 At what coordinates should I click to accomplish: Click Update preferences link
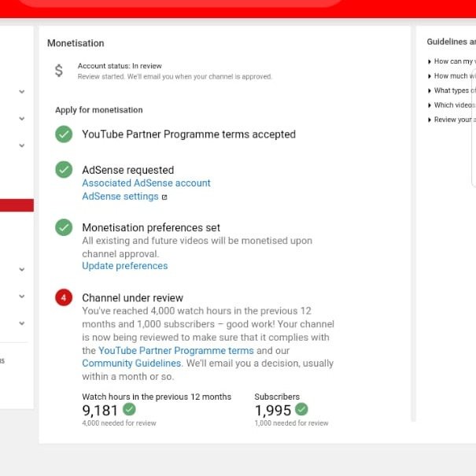point(125,266)
